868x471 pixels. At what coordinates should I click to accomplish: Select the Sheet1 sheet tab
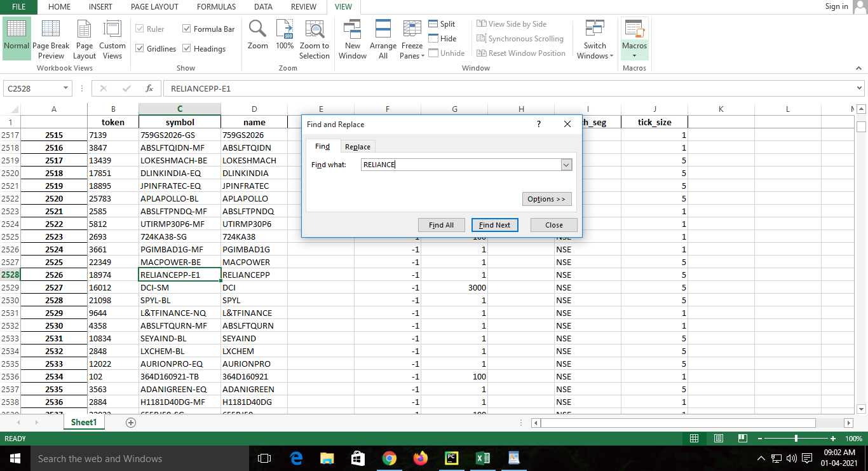coord(84,422)
